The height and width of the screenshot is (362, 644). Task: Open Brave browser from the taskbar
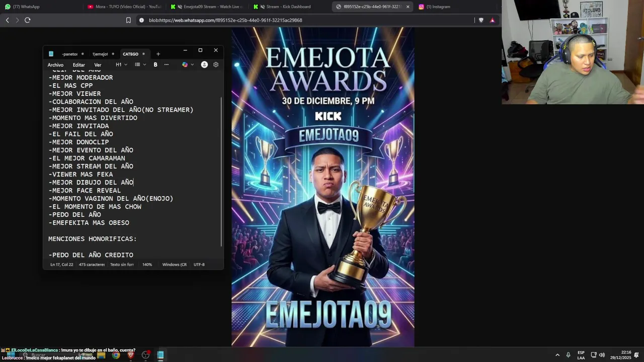(131, 355)
